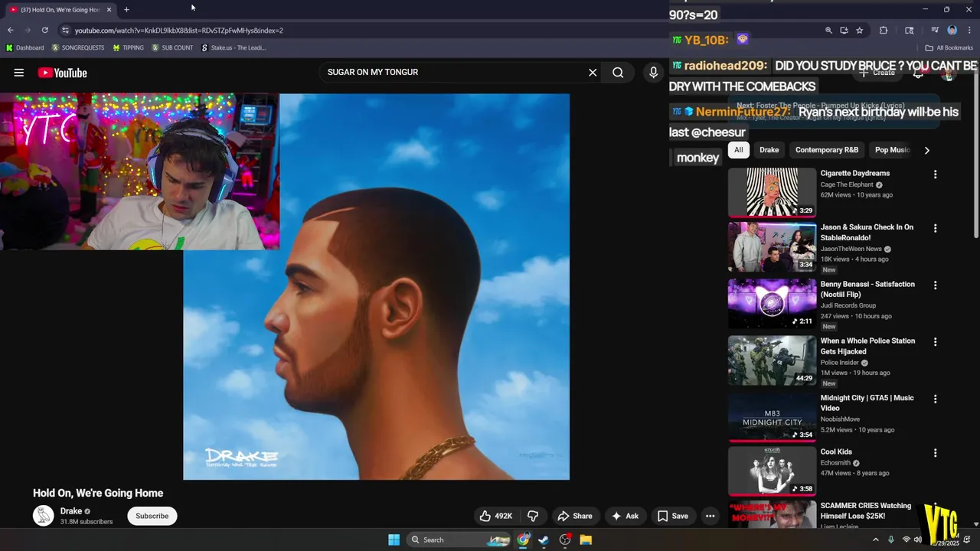Open Cool Kids video title
Image resolution: width=980 pixels, height=551 pixels.
pos(836,452)
